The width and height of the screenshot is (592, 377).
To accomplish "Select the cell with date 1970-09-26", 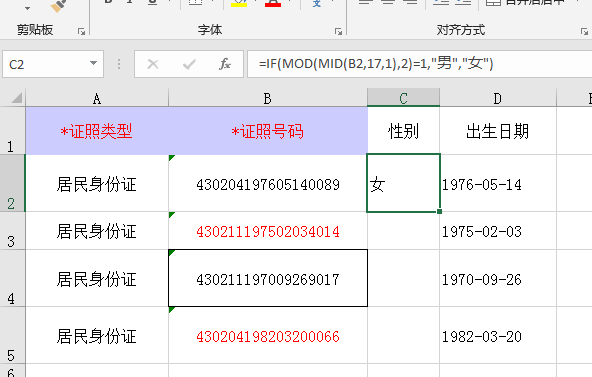I will (x=498, y=278).
